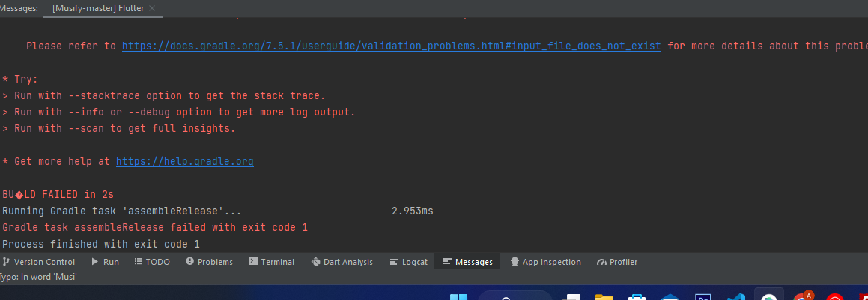Image resolution: width=868 pixels, height=300 pixels.
Task: Click the TODO list icon
Action: [x=139, y=262]
